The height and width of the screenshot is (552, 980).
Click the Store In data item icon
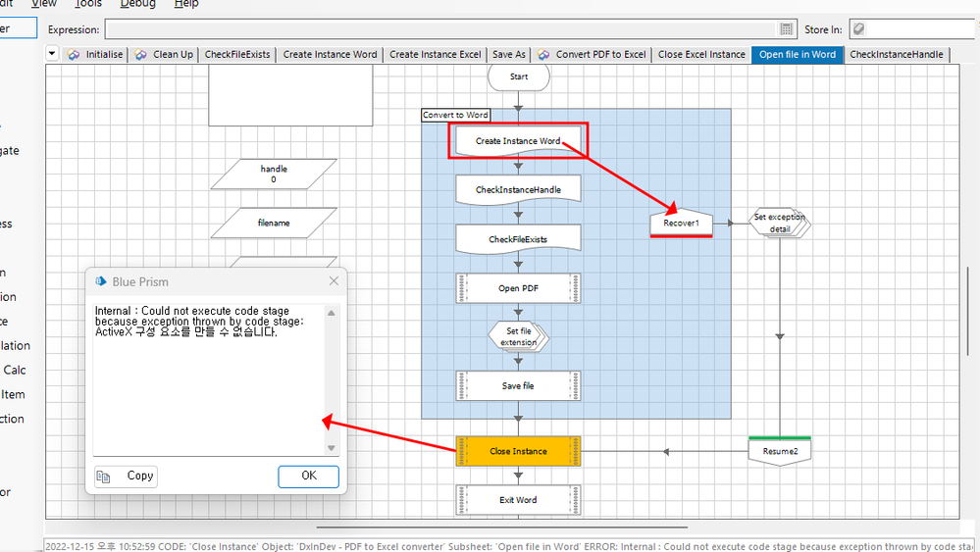tap(858, 29)
